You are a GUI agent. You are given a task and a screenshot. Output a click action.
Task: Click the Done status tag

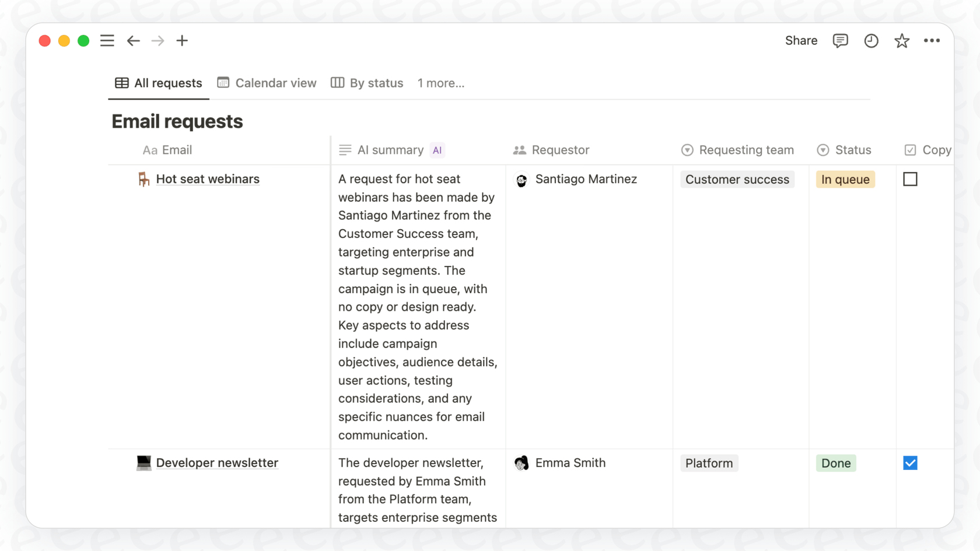pos(835,463)
